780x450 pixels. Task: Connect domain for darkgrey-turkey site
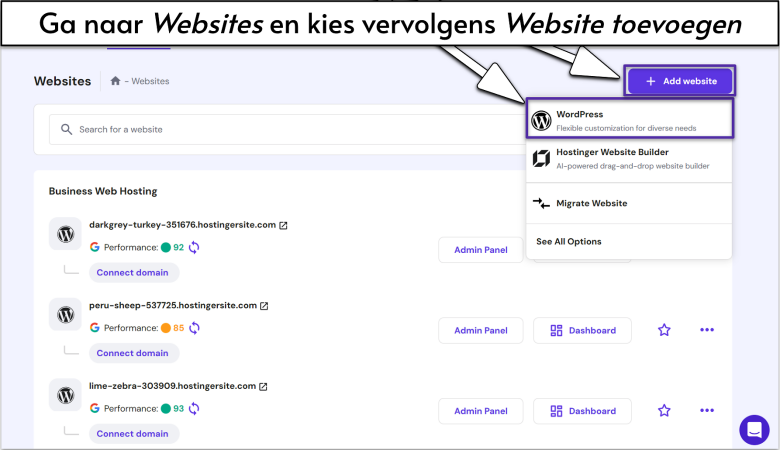tap(134, 272)
